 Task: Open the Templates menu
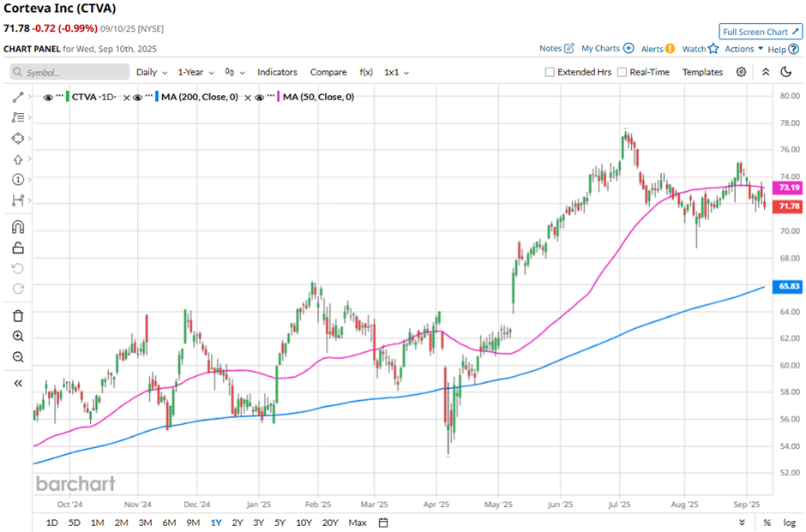click(x=702, y=73)
